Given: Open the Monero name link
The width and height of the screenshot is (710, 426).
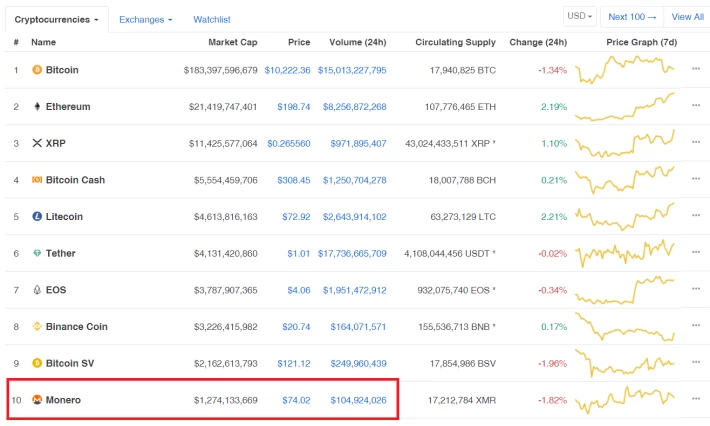Looking at the screenshot, I should click(63, 400).
